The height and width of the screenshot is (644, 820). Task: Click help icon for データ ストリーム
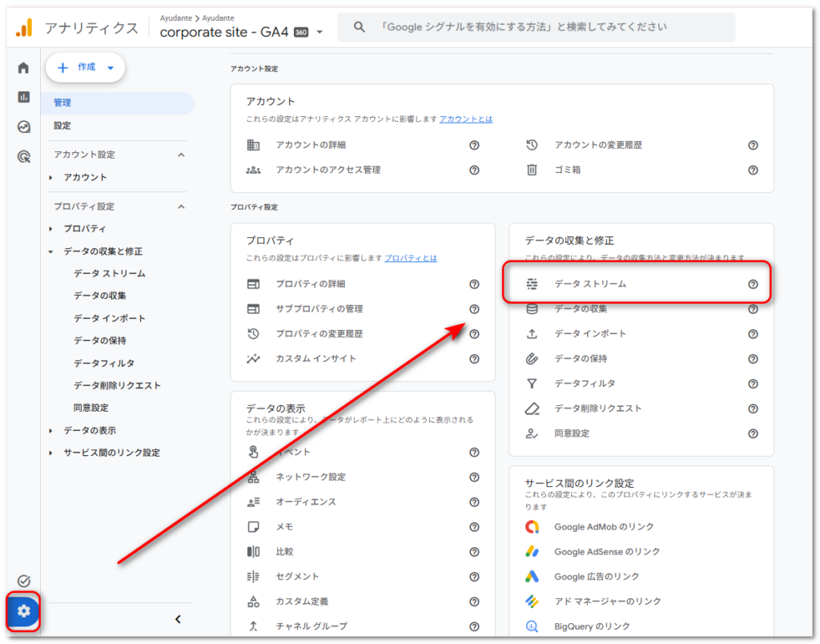pyautogui.click(x=753, y=284)
